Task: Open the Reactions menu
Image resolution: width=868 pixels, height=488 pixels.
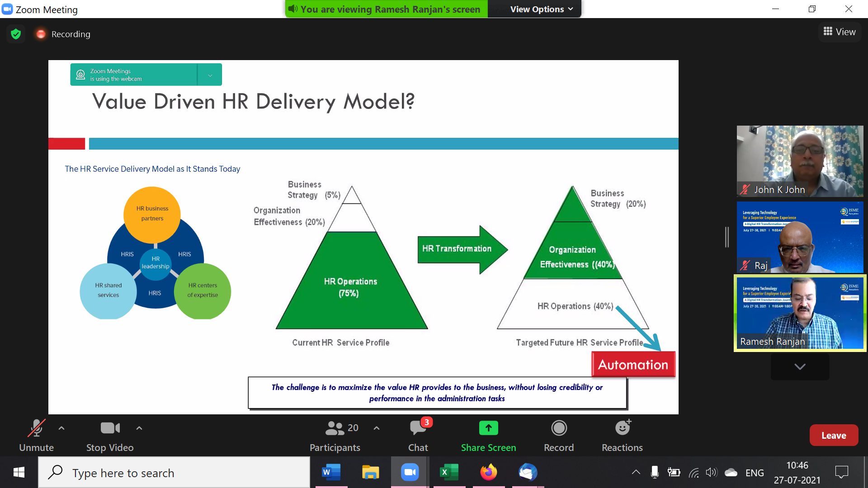Action: [x=622, y=428]
